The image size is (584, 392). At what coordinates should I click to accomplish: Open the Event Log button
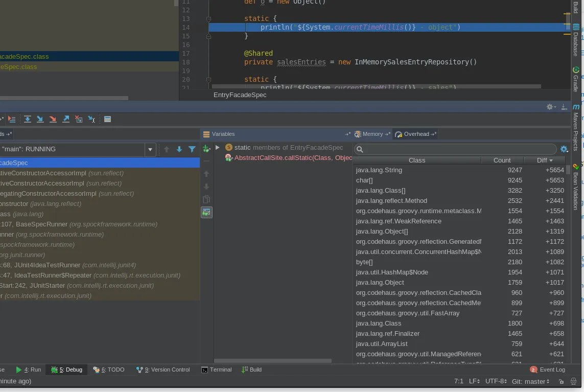click(547, 370)
